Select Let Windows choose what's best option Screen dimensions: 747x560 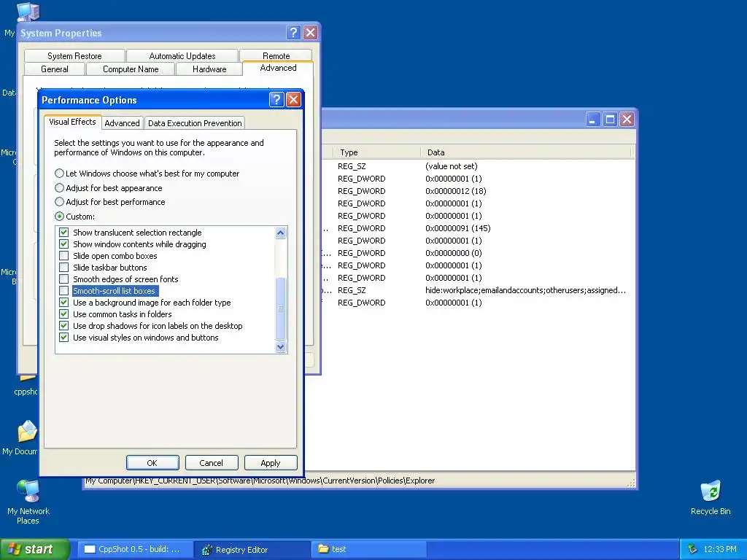point(147,174)
